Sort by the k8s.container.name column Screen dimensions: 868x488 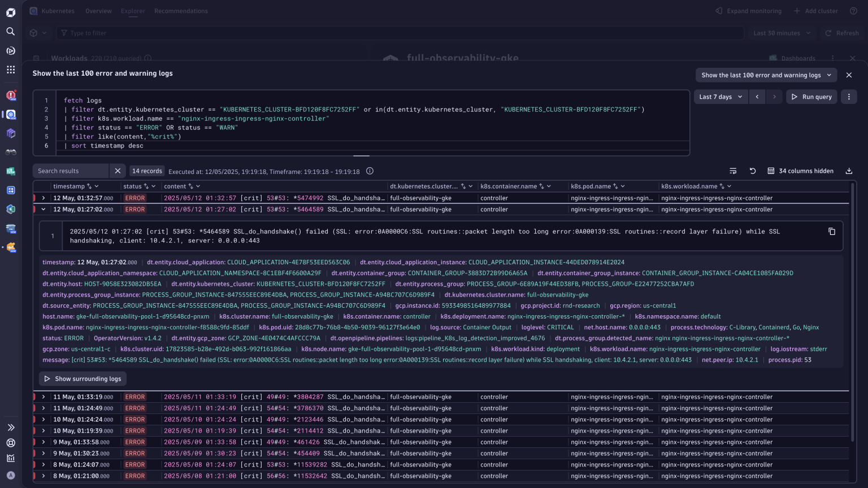point(541,186)
